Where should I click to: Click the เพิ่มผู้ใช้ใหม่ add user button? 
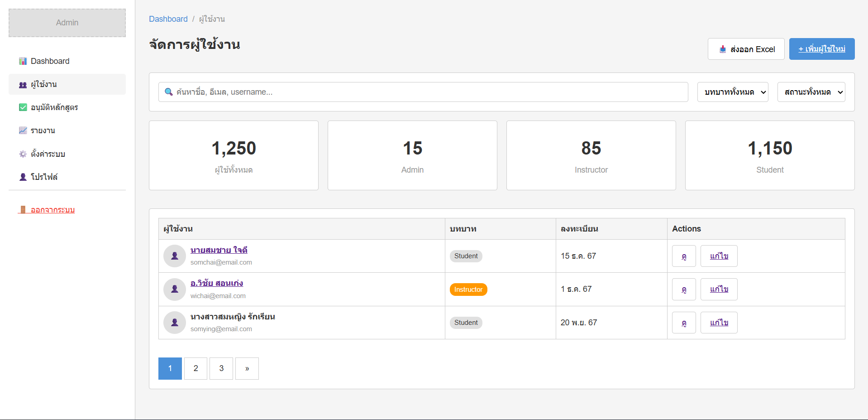821,49
